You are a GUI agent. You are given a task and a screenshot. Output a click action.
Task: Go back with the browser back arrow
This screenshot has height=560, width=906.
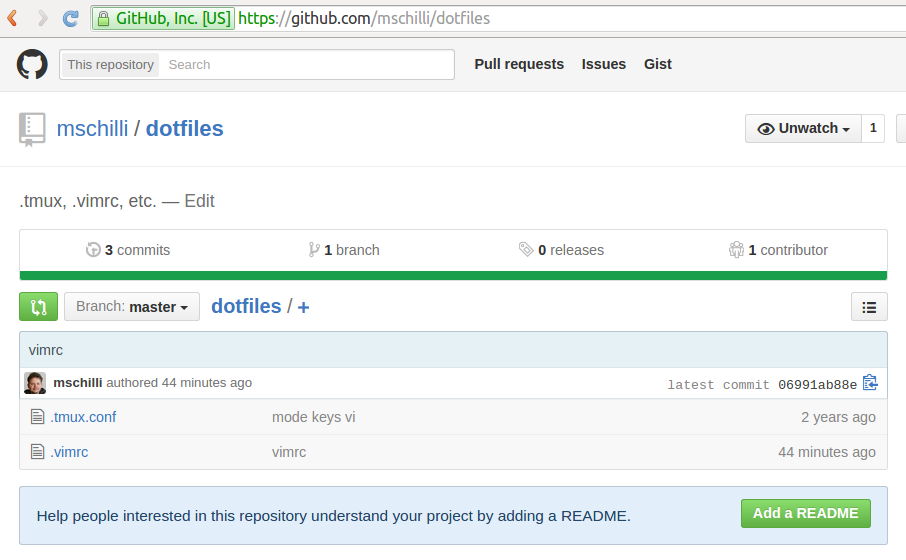[12, 18]
